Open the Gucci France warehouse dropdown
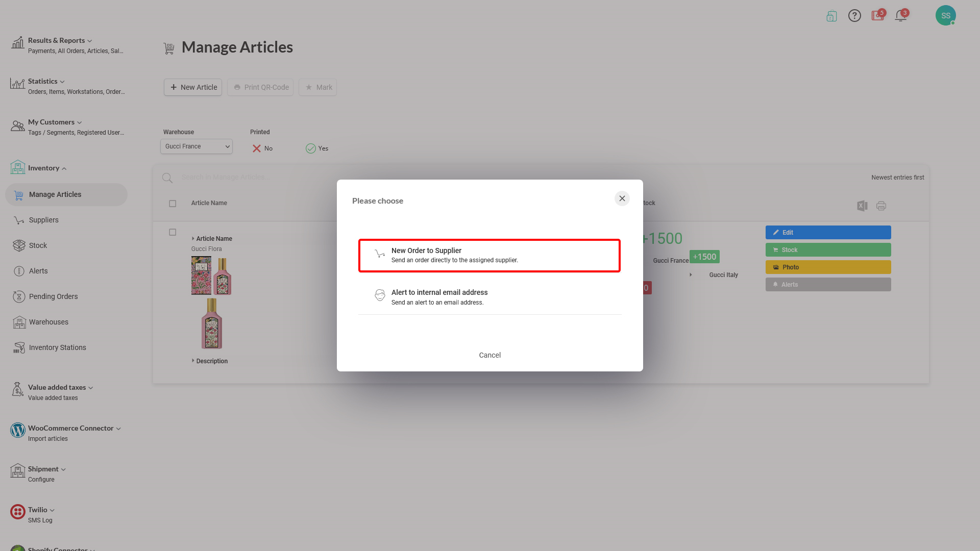Image resolution: width=980 pixels, height=551 pixels. point(197,146)
